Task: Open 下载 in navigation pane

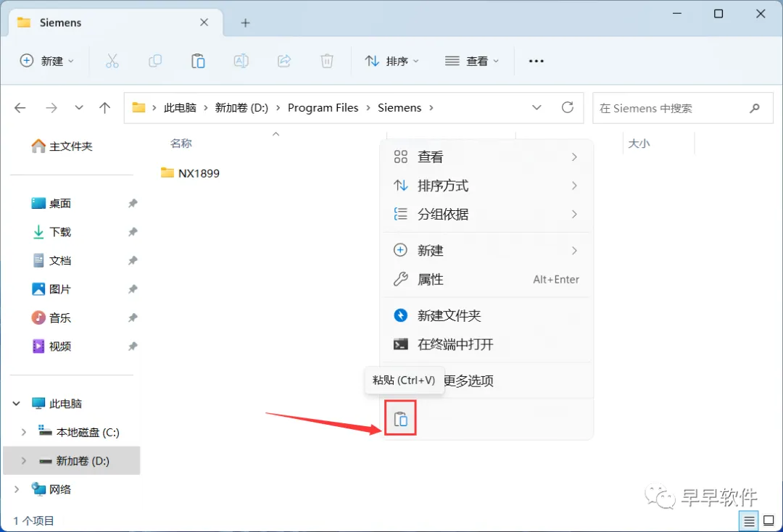Action: [51, 231]
